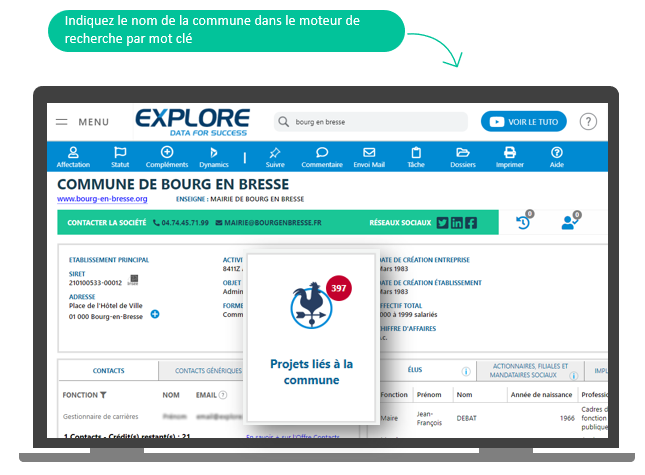Click the DEBAT name cell
Viewport: 645px width, 475px height.
click(466, 418)
